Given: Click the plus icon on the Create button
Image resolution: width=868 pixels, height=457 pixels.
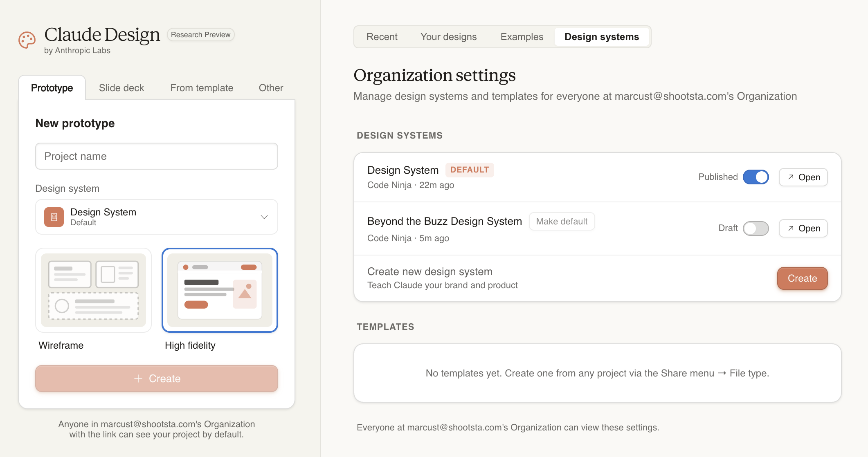Looking at the screenshot, I should click(x=138, y=379).
